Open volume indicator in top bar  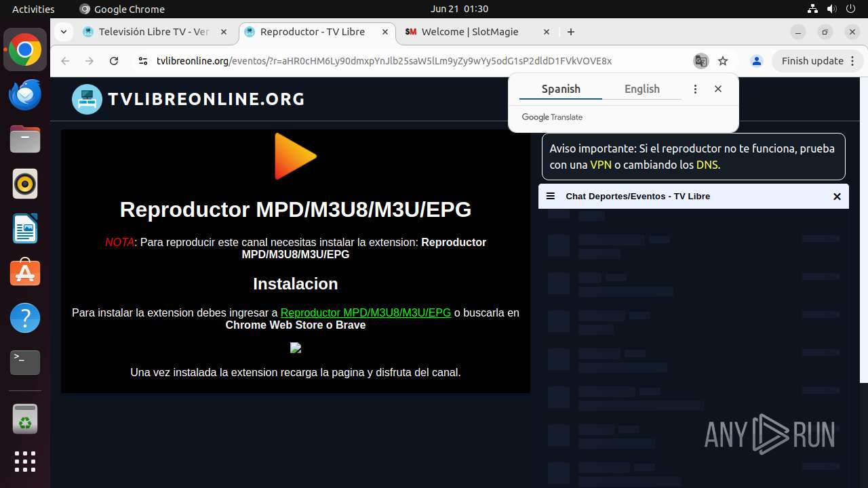click(x=831, y=9)
